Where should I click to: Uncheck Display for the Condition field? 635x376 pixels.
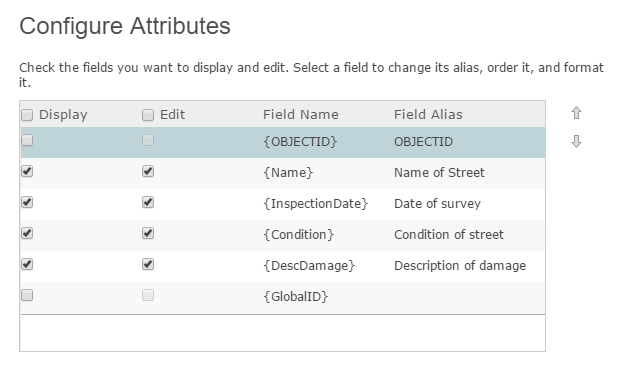[x=27, y=233]
